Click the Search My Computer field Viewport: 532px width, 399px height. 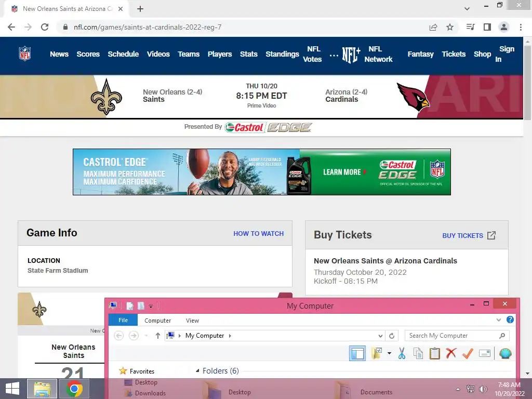click(457, 336)
